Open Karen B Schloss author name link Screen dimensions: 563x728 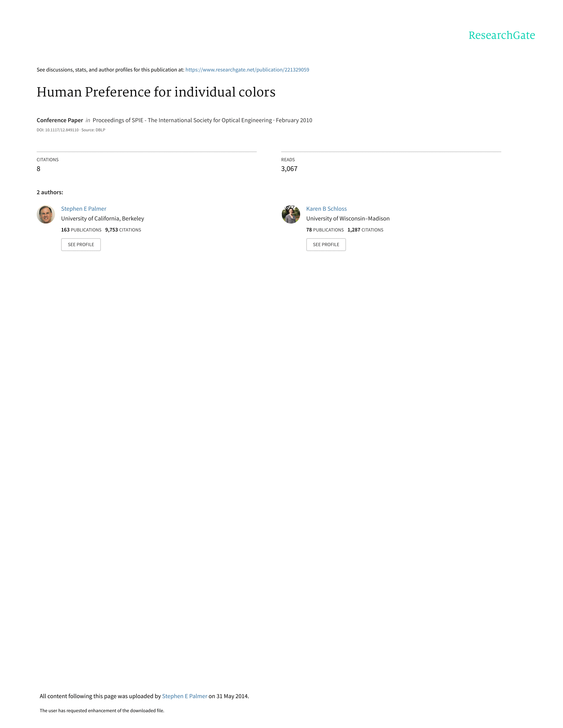pyautogui.click(x=327, y=209)
